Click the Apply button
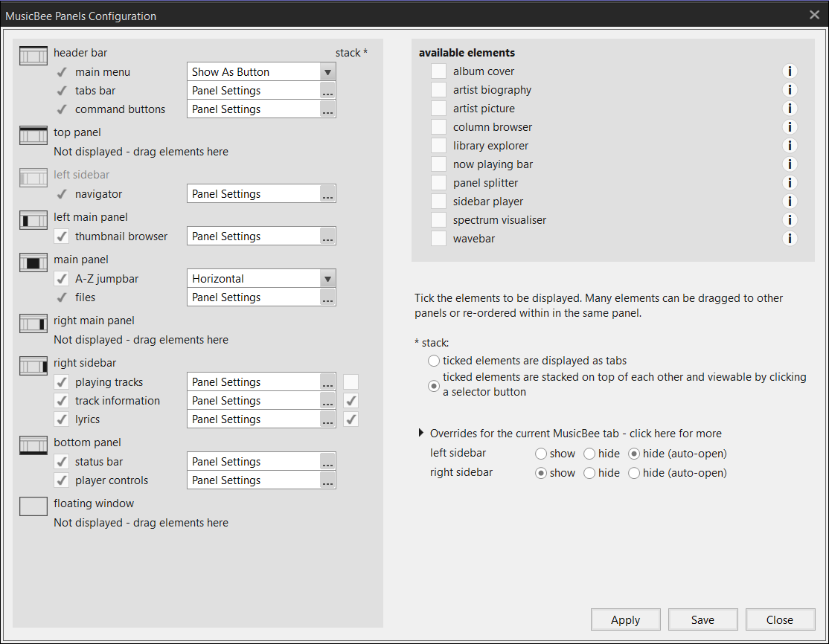Screen dimensions: 829x644 click(x=625, y=619)
